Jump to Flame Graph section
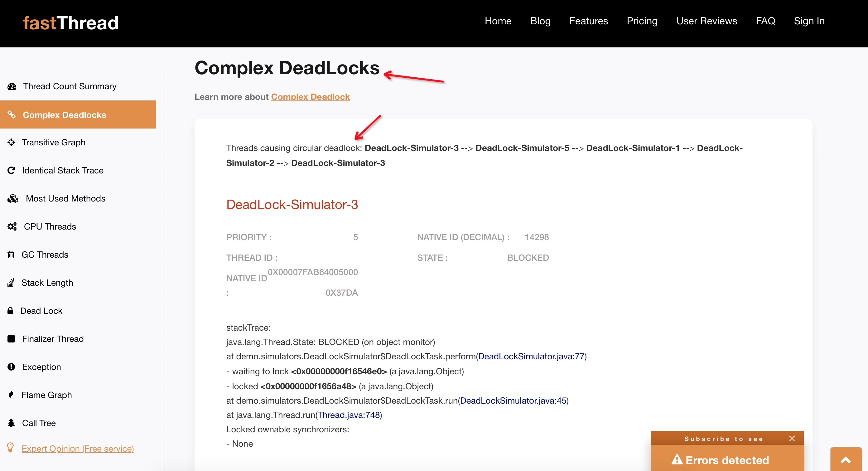This screenshot has height=471, width=868. (47, 395)
